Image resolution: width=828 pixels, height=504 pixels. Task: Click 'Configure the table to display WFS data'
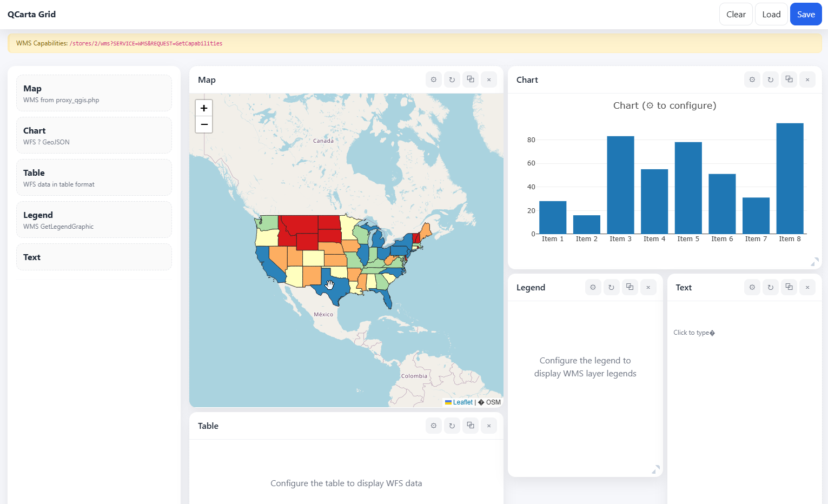(346, 483)
